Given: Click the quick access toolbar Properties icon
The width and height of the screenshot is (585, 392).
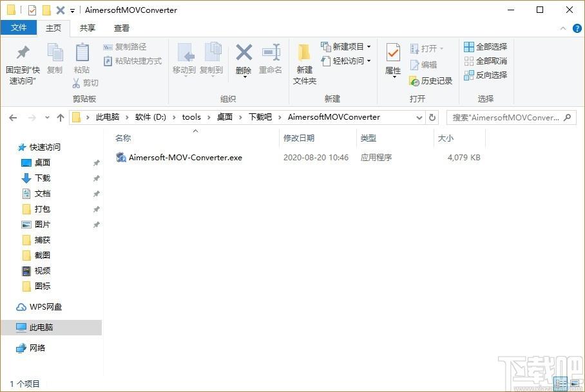Looking at the screenshot, I should point(32,10).
